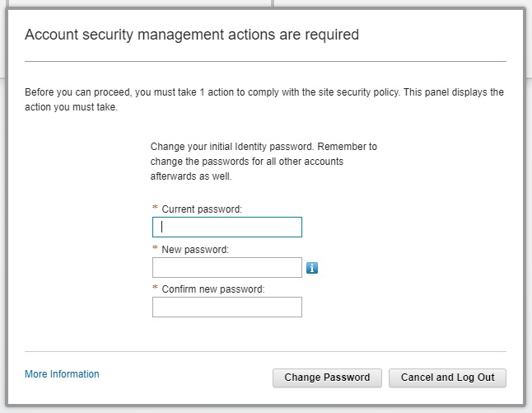Click the red asterisk beside Current password
This screenshot has width=532, height=413.
155,209
